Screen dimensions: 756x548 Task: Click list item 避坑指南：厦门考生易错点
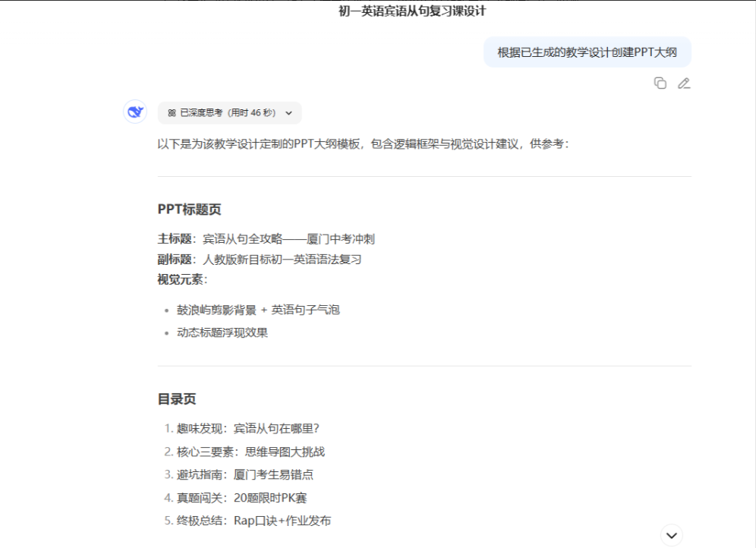245,474
